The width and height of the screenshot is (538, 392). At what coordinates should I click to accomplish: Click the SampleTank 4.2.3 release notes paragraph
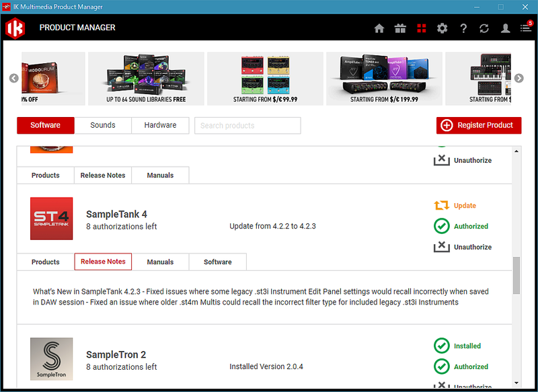tap(261, 297)
